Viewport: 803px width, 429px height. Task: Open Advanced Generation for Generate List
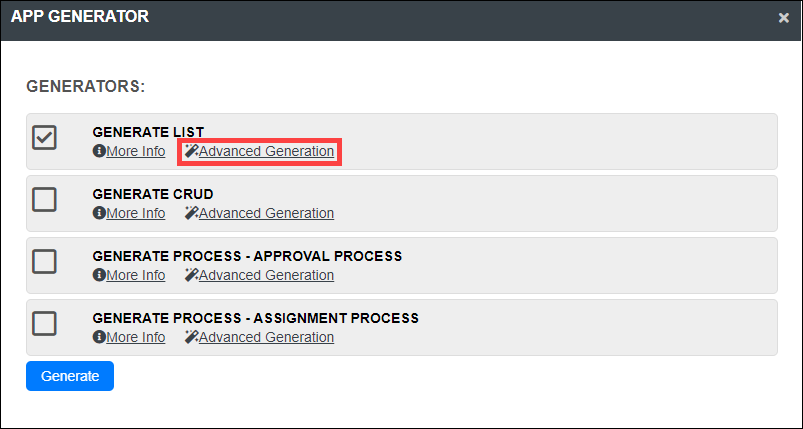tap(266, 152)
